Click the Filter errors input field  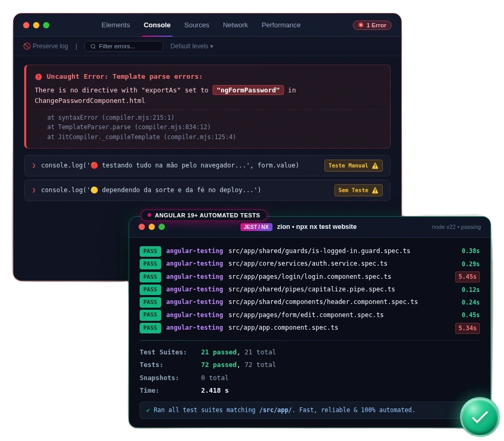[x=124, y=46]
